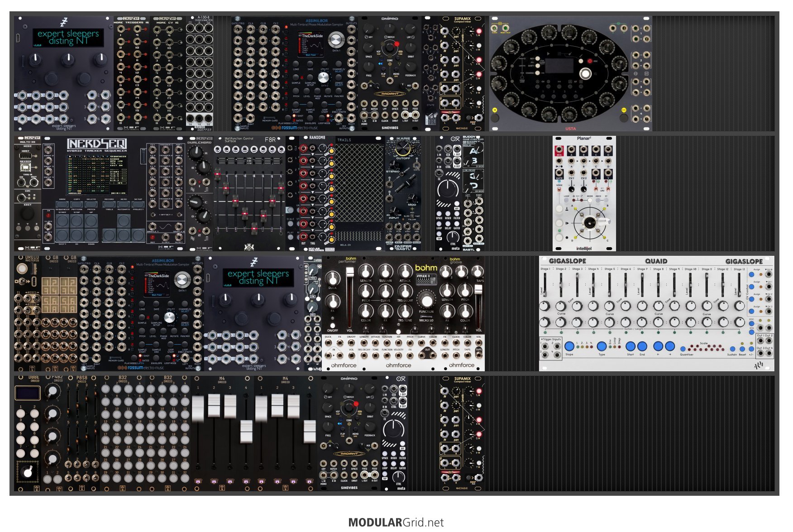The height and width of the screenshot is (532, 793).
Task: Click the left arrow button on Quaid
Action: [x=658, y=346]
